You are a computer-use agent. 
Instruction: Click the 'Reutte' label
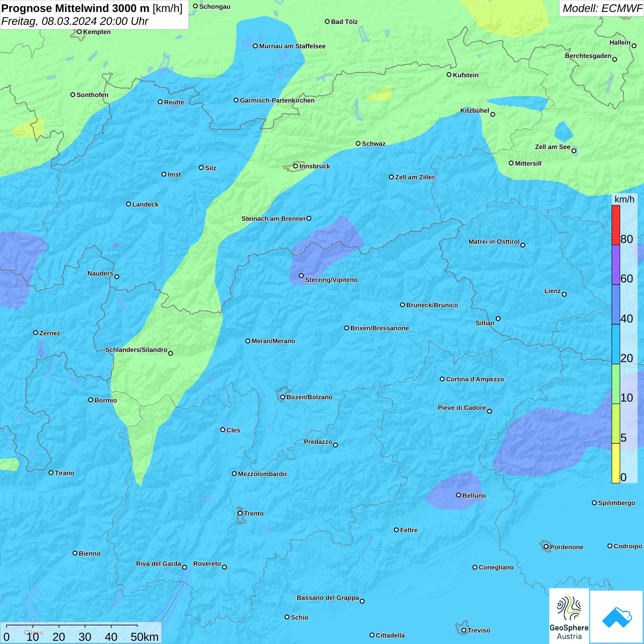click(174, 102)
